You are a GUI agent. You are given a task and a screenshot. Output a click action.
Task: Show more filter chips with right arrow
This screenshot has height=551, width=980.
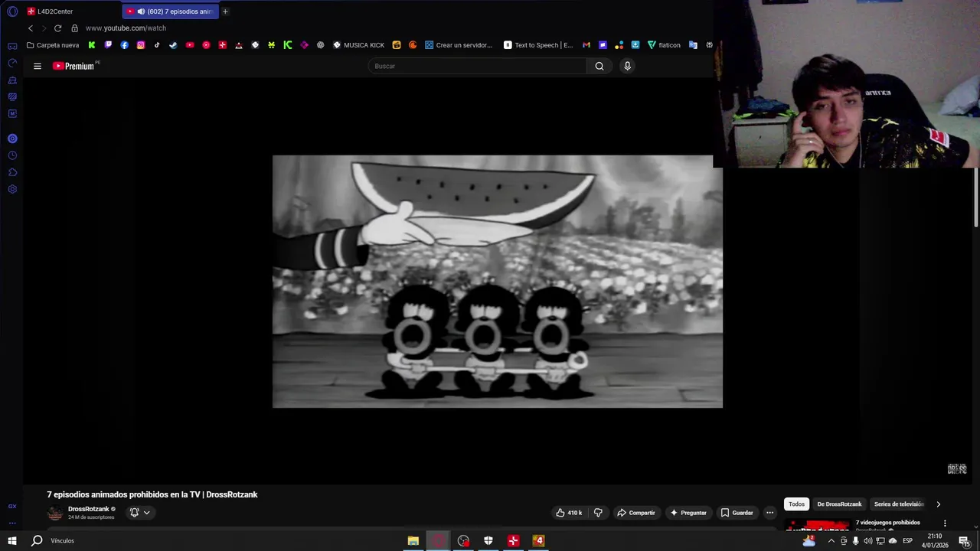point(938,504)
